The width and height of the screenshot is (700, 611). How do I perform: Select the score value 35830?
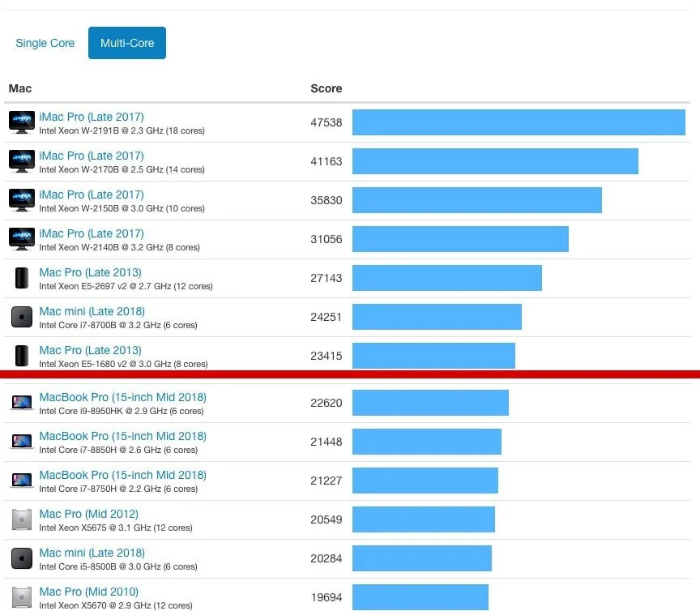coord(327,200)
